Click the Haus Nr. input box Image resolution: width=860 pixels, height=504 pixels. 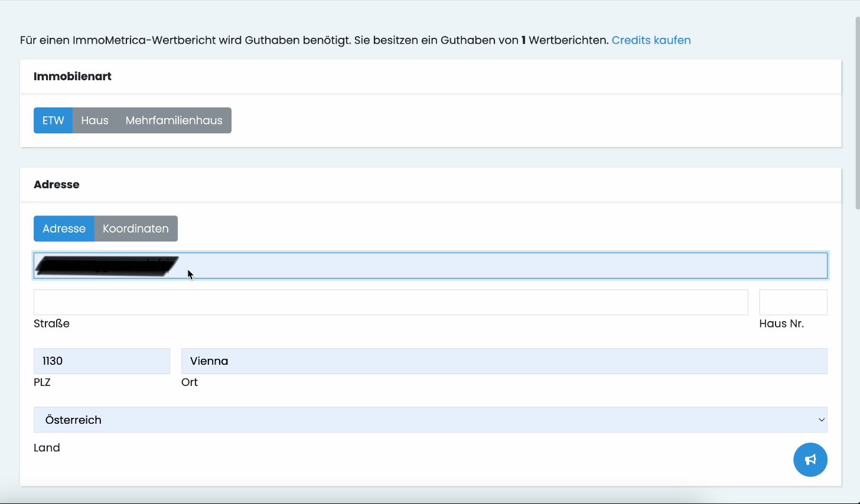pyautogui.click(x=793, y=302)
